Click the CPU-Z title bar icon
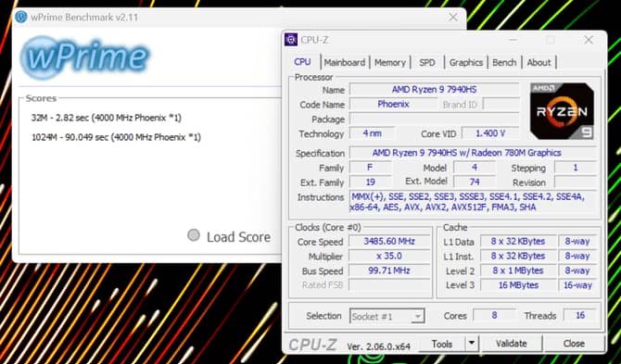621x364 pixels. [x=291, y=40]
